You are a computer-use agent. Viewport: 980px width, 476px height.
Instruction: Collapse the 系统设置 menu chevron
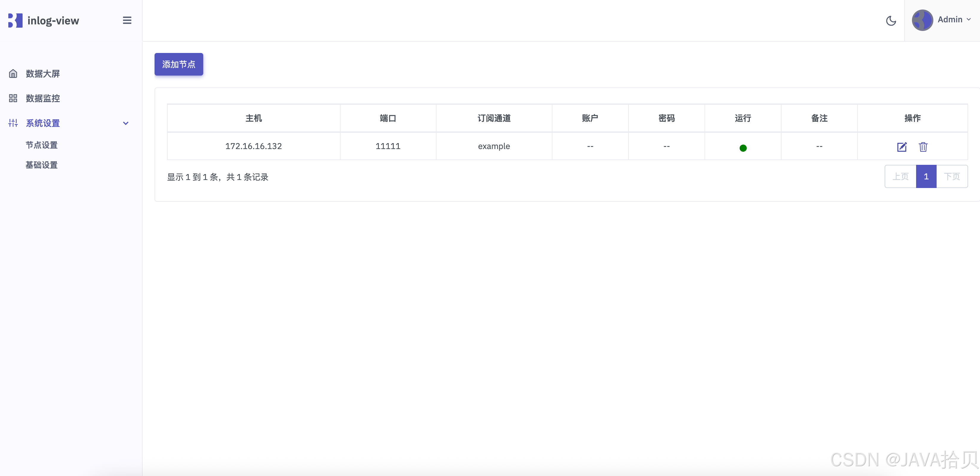coord(125,123)
